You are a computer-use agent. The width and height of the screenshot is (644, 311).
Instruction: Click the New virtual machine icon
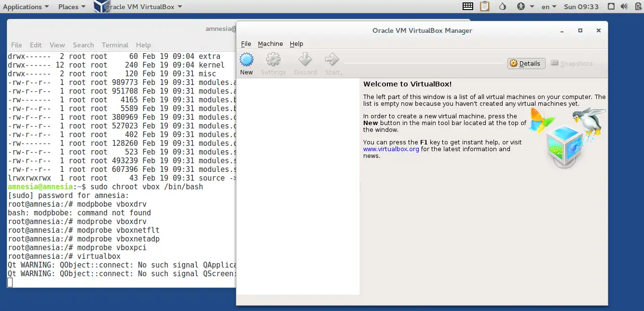(x=247, y=60)
